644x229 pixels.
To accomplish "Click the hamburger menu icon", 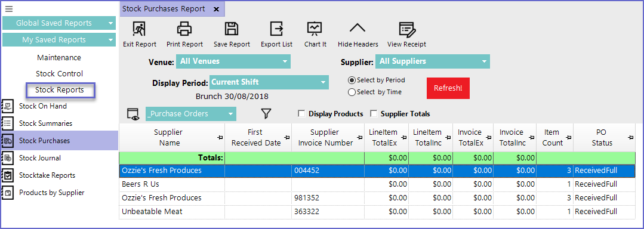I will tap(8, 9).
